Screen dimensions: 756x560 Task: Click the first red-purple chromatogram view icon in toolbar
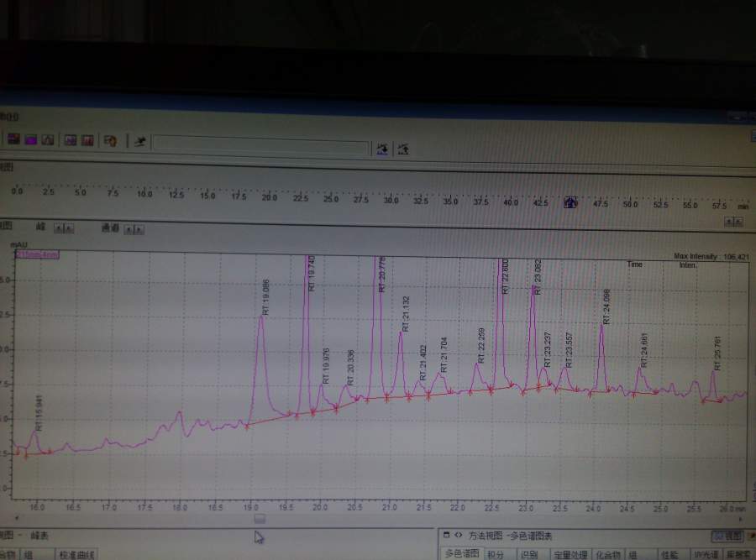[13, 139]
